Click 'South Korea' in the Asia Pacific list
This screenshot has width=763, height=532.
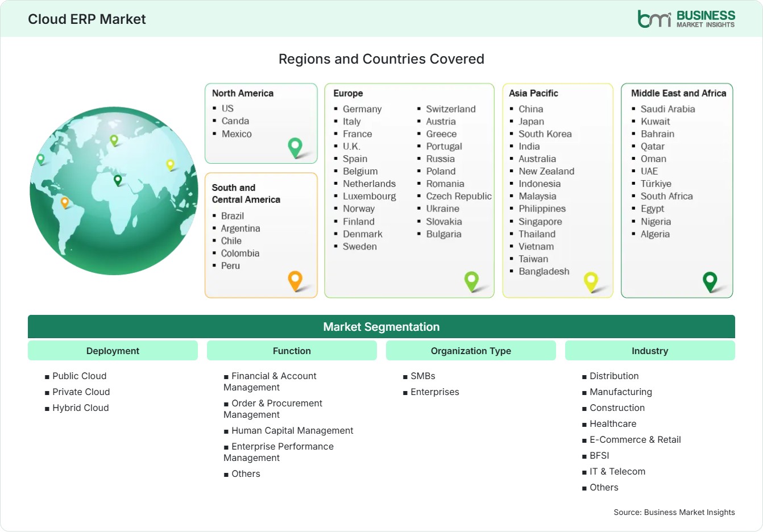(x=545, y=134)
